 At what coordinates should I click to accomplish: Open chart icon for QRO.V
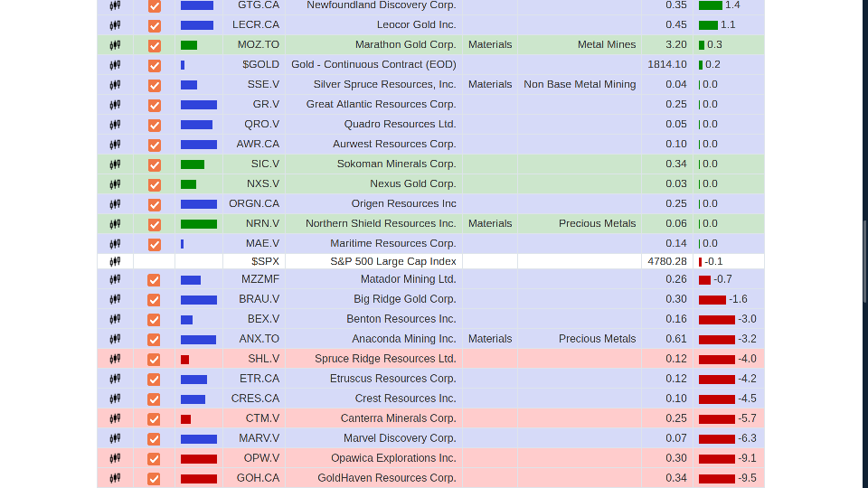coord(115,125)
